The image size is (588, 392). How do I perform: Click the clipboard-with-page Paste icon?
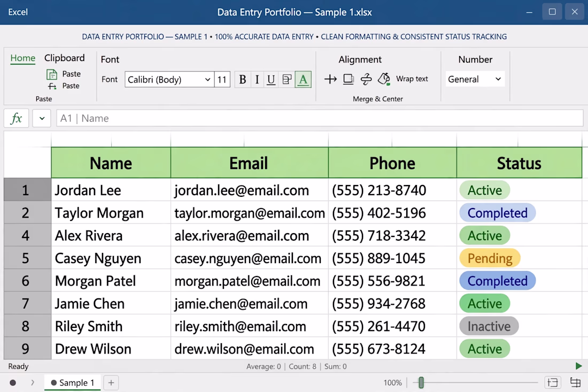coord(52,74)
